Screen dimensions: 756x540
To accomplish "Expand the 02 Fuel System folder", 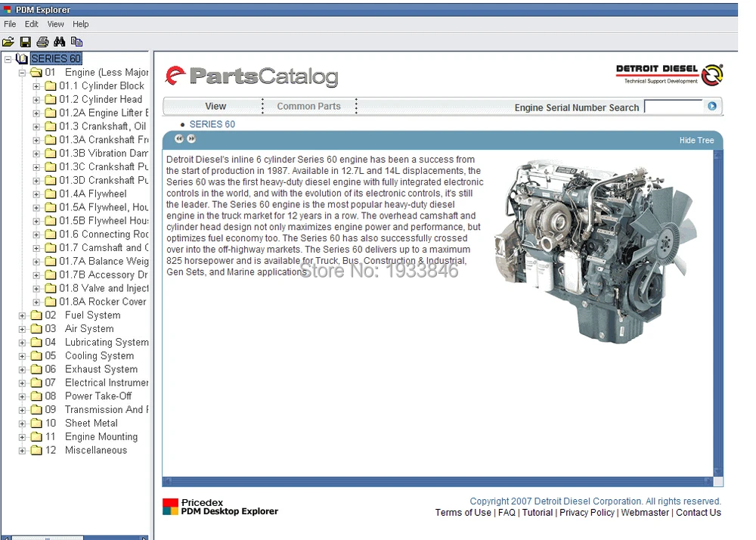I will coord(22,316).
